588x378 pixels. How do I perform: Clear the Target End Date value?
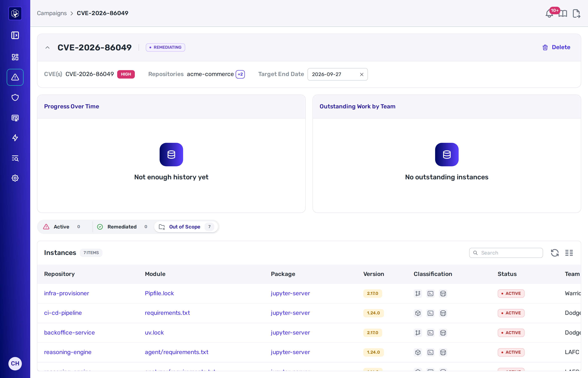pos(361,74)
